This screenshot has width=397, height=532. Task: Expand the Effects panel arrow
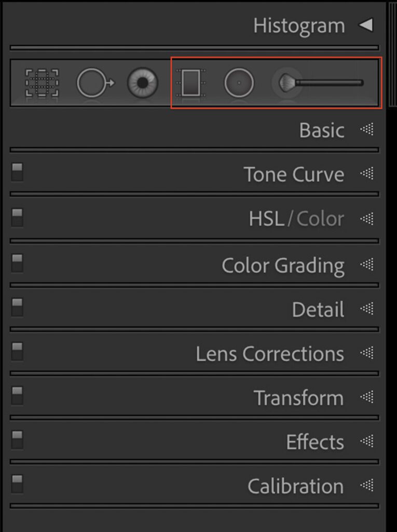pyautogui.click(x=367, y=442)
